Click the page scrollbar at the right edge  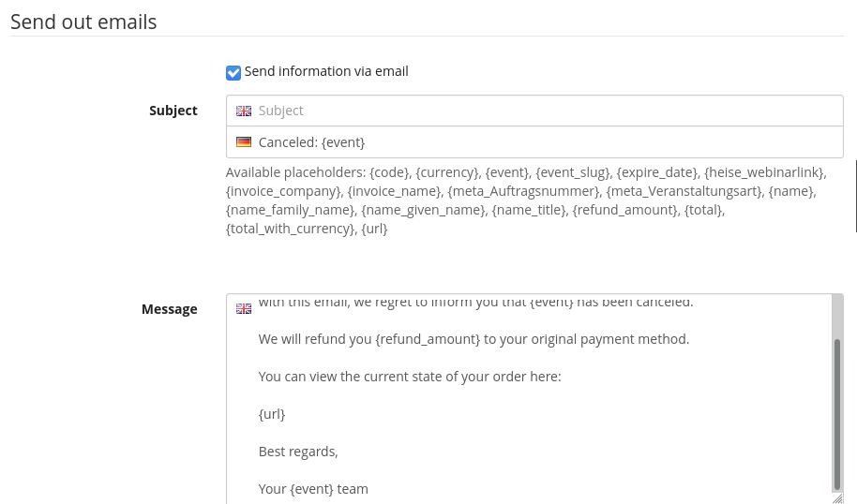coord(855,197)
